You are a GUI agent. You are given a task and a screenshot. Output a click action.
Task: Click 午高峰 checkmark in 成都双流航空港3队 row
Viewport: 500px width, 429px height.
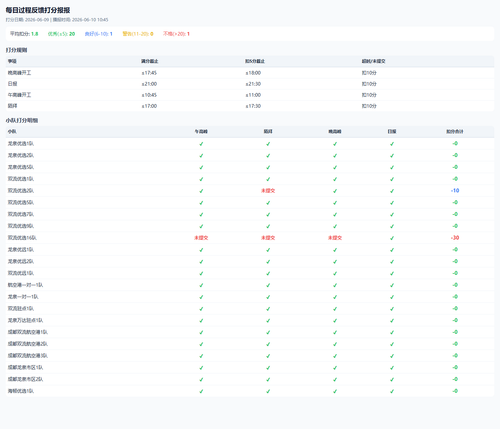(201, 356)
